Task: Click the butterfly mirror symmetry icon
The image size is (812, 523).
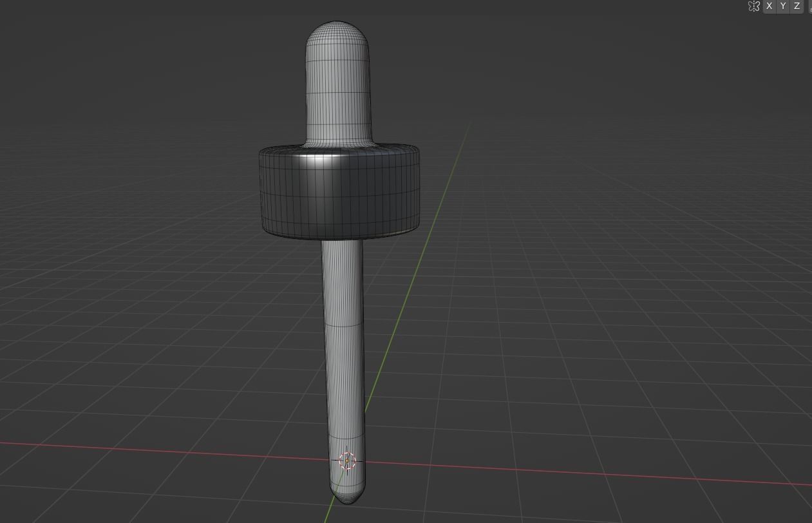Action: tap(754, 6)
